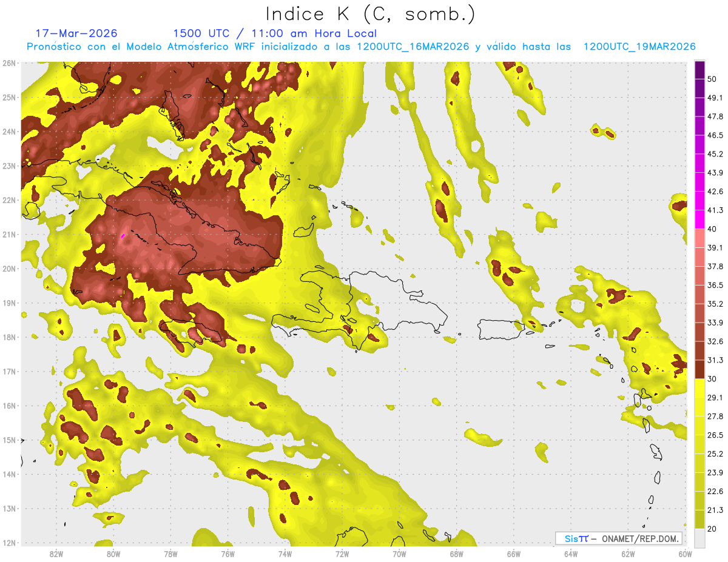Click the colorbar label '33.9'
Viewport: 728px width, 562px height.
click(715, 323)
